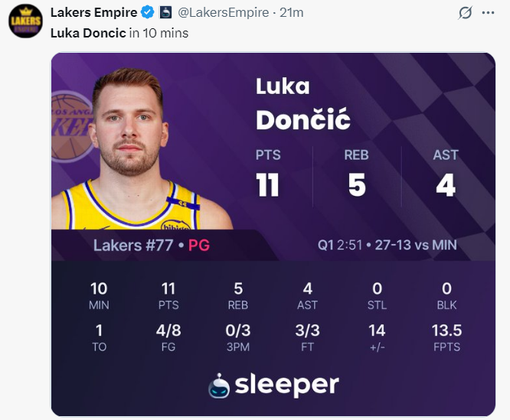Viewport: 510px width, 420px height.
Task: Open the Lakers Empire display name link
Action: point(93,12)
